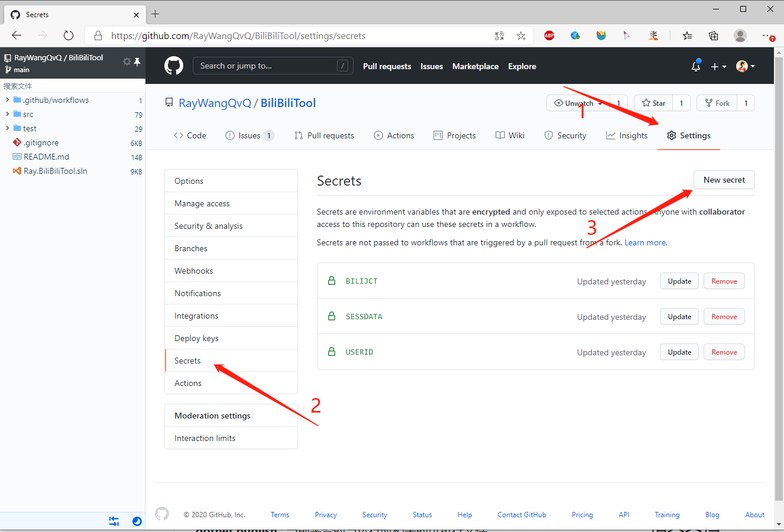Open .gitignore file in sidebar
The width and height of the screenshot is (784, 532).
[41, 142]
